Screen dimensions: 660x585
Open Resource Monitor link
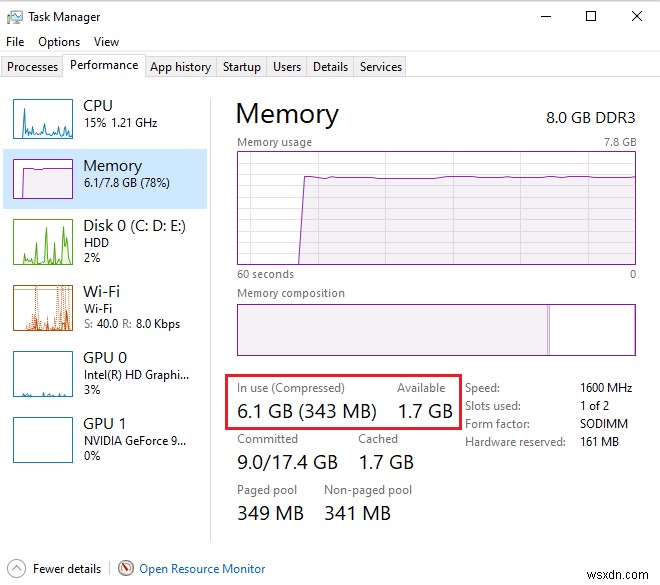(x=202, y=568)
